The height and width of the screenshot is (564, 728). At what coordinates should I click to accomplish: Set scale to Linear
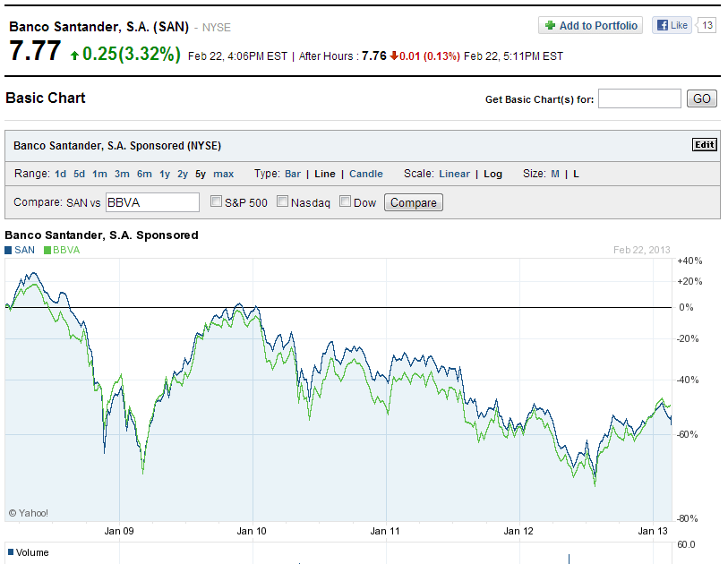(x=455, y=174)
